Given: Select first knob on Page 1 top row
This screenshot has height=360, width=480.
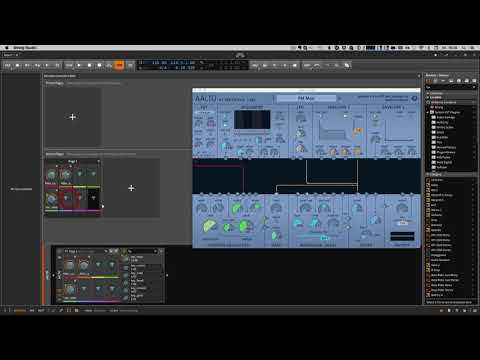Looking at the screenshot, I should point(51,174).
